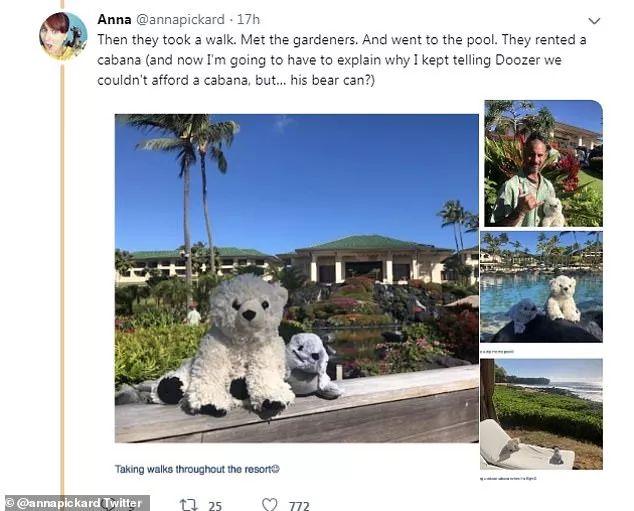Open the 25 retweets count
This screenshot has height=511, width=634.
coord(215,506)
